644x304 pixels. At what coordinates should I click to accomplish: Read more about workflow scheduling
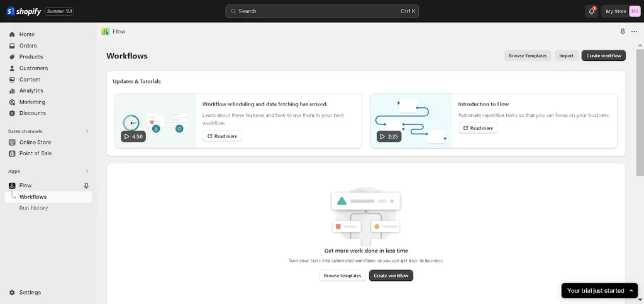[x=222, y=136]
